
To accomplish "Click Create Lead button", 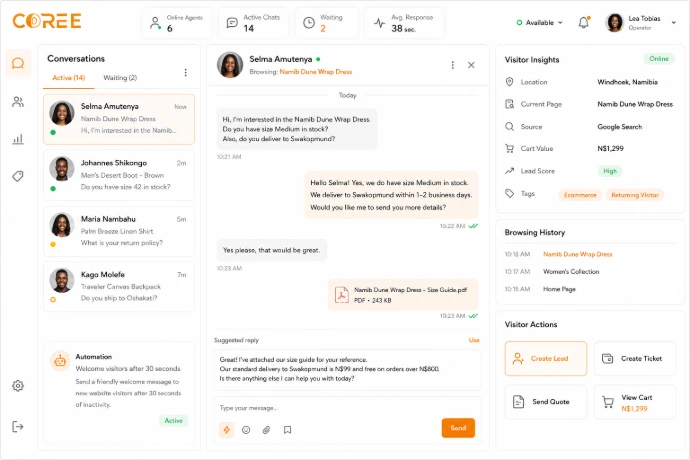I will click(546, 359).
